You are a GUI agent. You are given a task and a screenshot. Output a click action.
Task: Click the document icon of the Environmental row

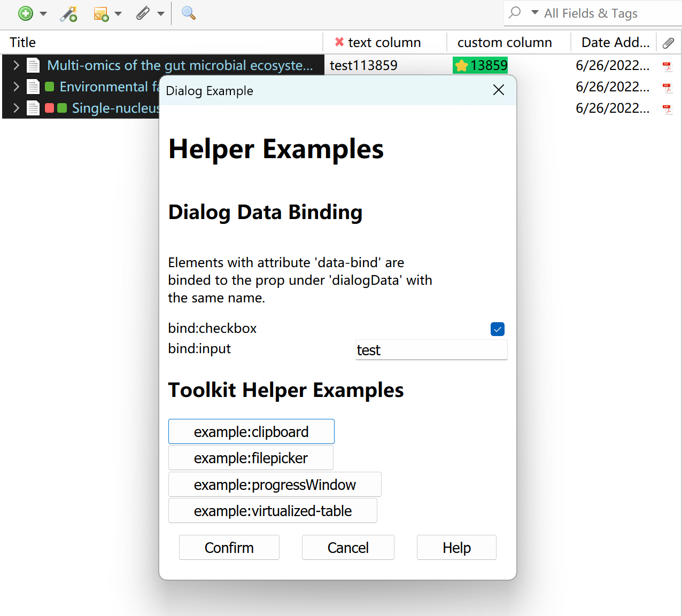(33, 87)
